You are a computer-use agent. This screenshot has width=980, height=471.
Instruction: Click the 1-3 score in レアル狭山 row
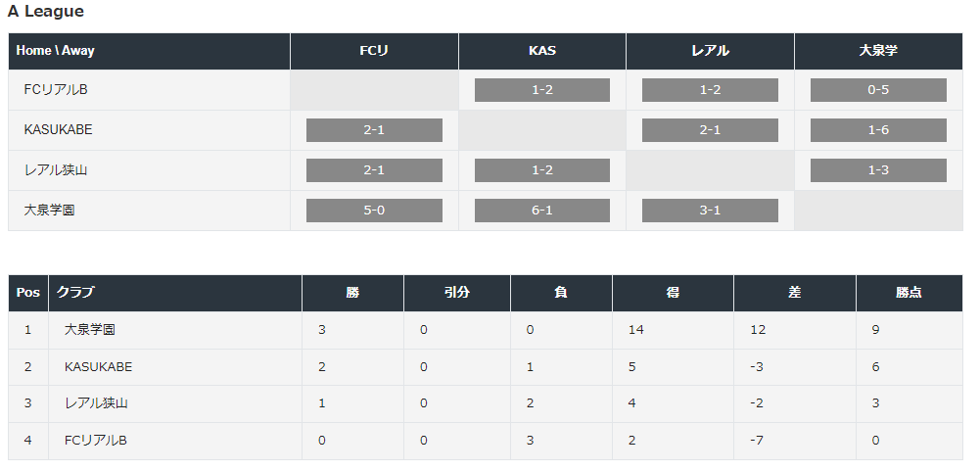(x=878, y=170)
